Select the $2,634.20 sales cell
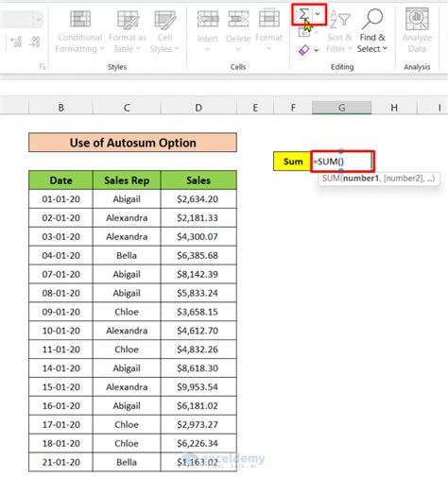The height and width of the screenshot is (479, 448). [x=198, y=199]
